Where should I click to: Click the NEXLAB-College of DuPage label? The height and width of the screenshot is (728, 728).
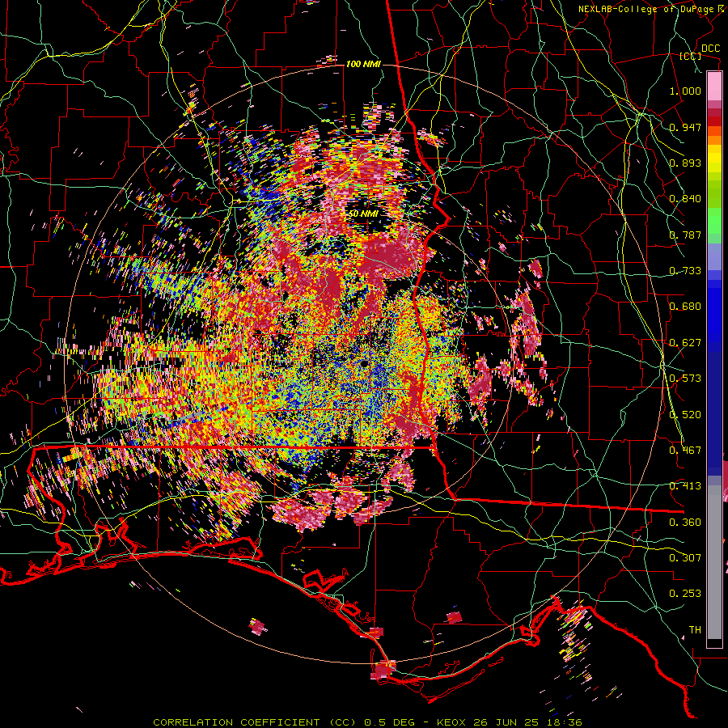click(648, 9)
